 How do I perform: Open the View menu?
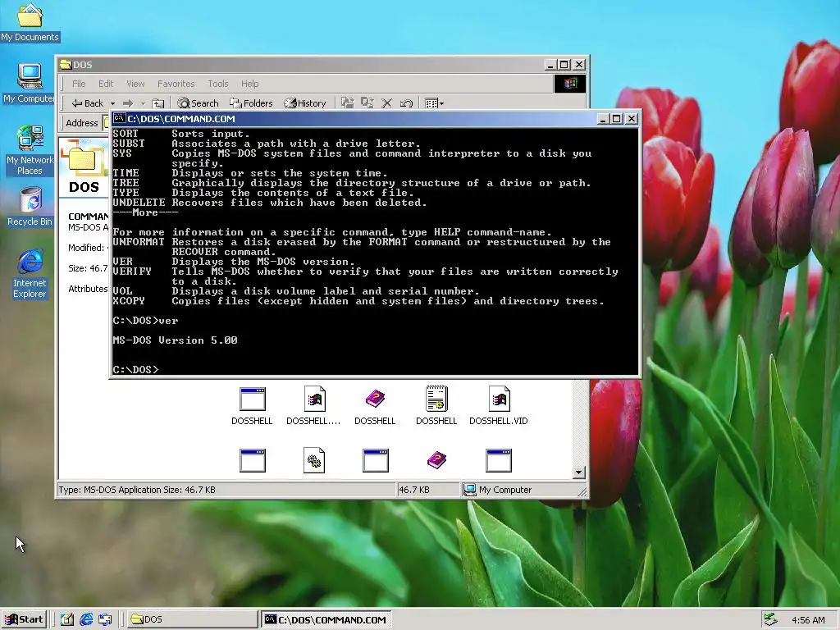pyautogui.click(x=135, y=84)
